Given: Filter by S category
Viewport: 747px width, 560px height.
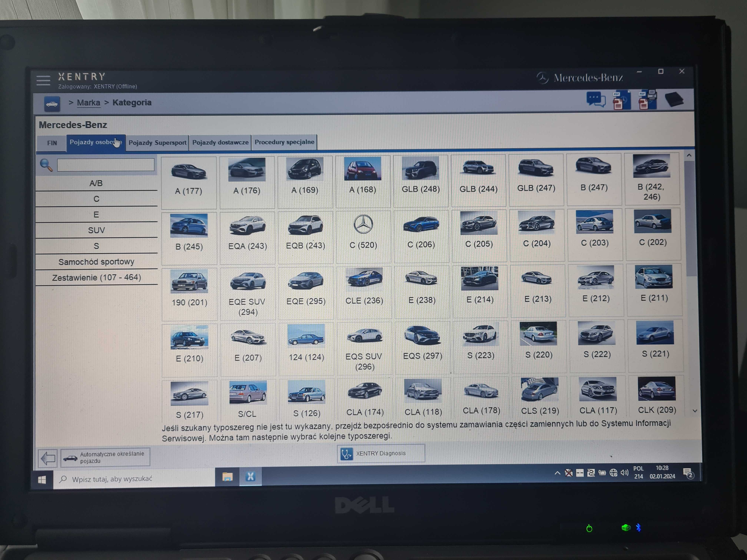Looking at the screenshot, I should tap(96, 246).
